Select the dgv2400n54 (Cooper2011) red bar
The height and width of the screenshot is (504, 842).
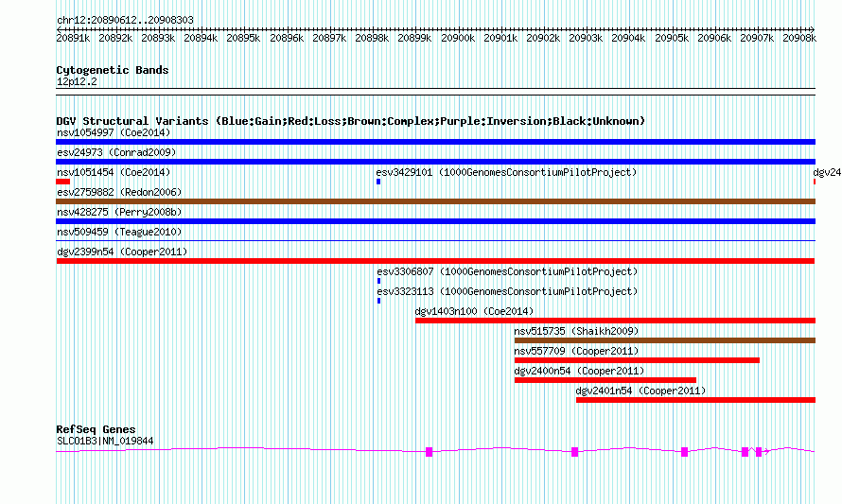click(605, 380)
